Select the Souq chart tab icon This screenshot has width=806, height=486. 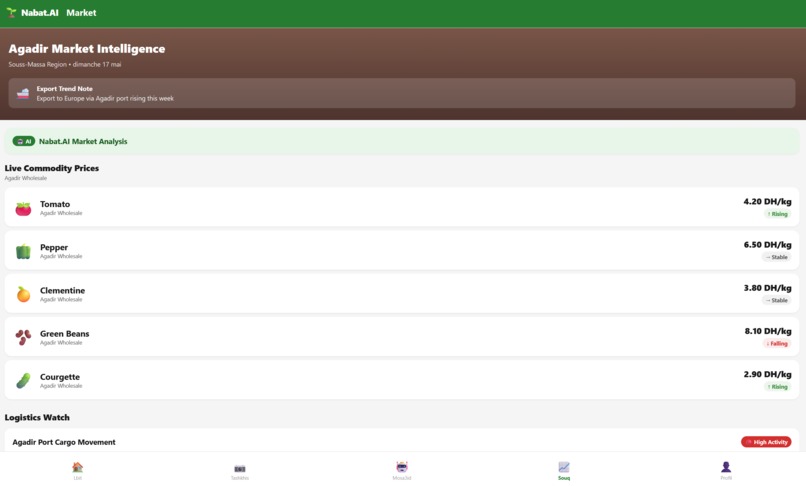click(x=564, y=467)
